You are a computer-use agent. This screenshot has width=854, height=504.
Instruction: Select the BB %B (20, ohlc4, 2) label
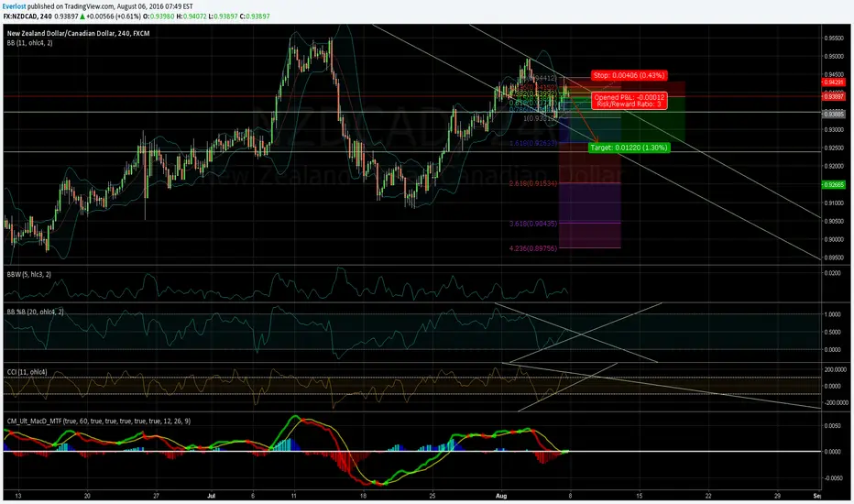(36, 312)
